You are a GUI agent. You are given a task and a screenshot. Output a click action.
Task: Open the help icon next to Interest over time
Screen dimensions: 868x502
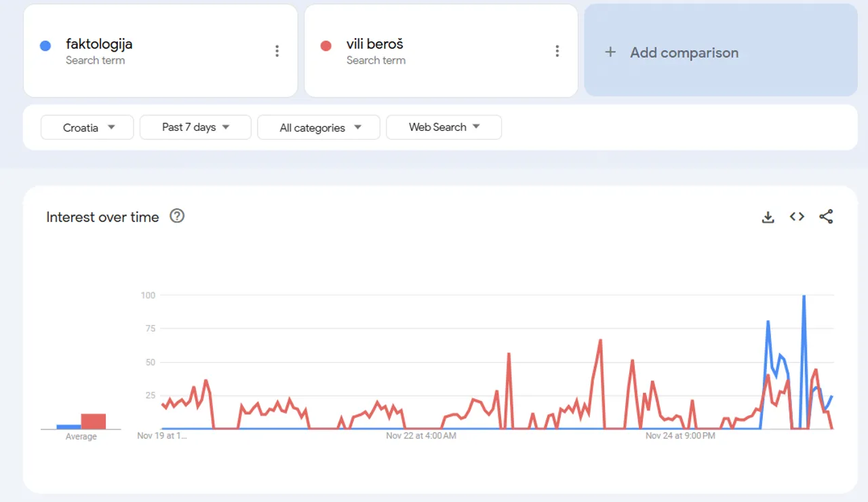tap(177, 216)
